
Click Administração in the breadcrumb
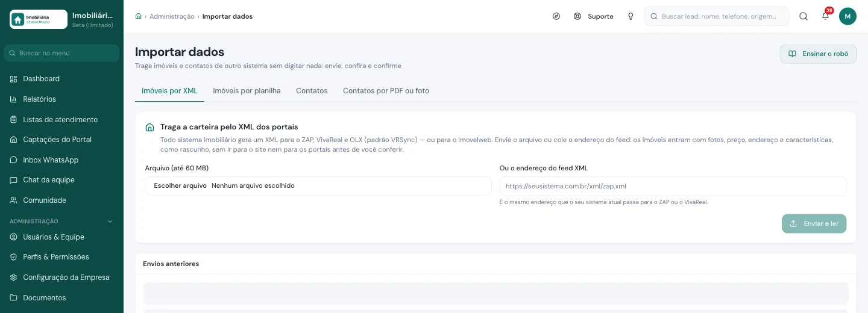(x=172, y=16)
